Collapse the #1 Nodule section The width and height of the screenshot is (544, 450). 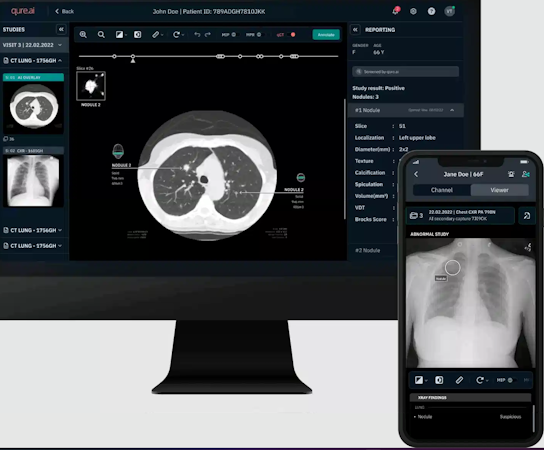pyautogui.click(x=452, y=110)
